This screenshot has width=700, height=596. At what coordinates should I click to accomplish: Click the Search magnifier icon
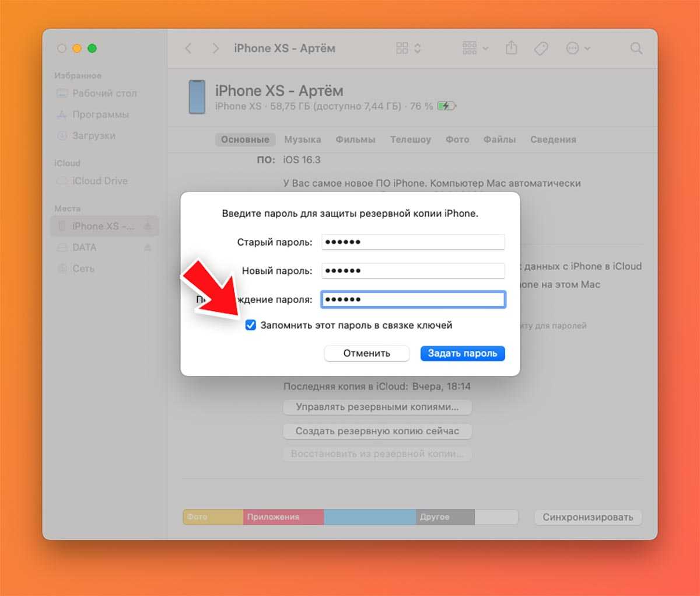(636, 48)
